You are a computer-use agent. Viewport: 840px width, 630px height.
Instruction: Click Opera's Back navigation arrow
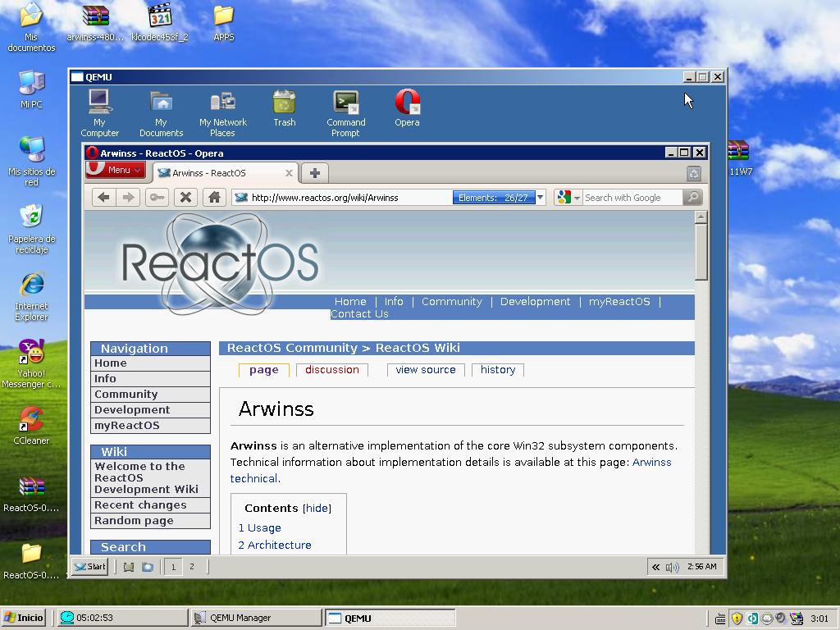point(103,197)
